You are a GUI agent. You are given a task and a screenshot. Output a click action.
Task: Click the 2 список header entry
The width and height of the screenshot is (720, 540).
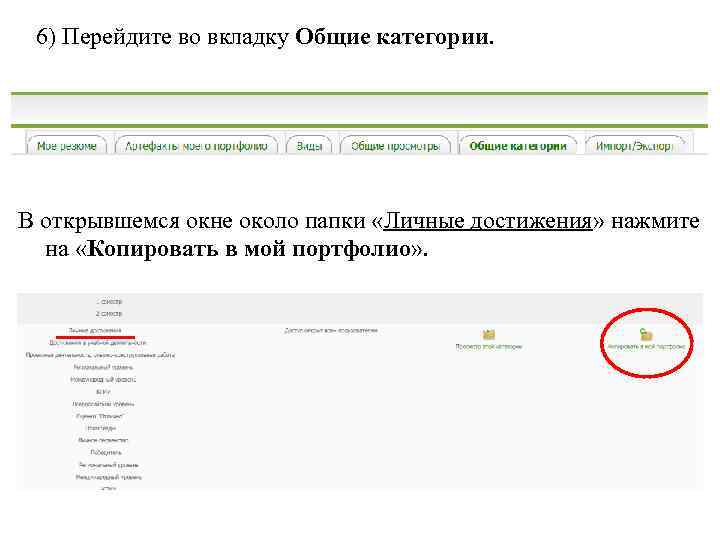coord(109,314)
